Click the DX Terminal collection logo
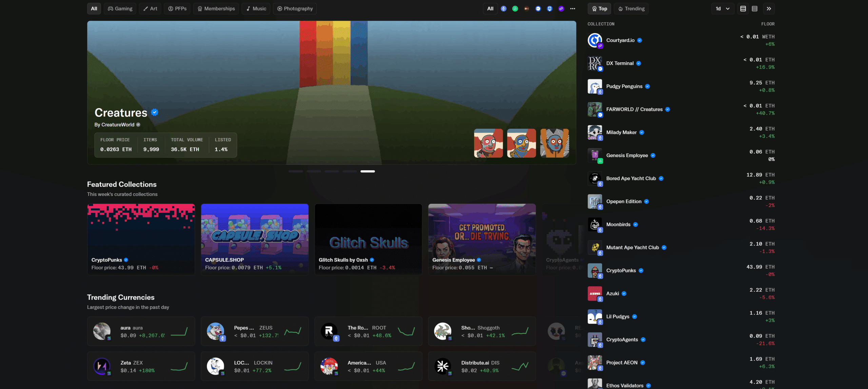This screenshot has height=389, width=868. coord(595,63)
